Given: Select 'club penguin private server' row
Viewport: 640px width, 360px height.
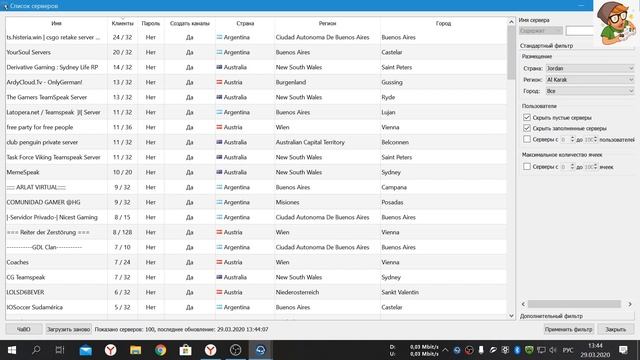Looking at the screenshot, I should 256,142.
